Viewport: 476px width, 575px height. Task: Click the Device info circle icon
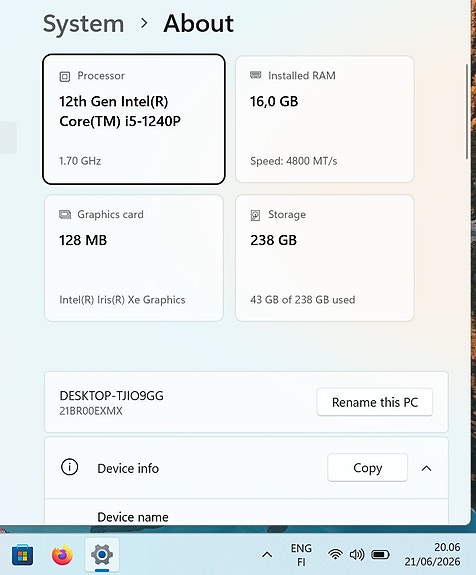[x=69, y=467]
